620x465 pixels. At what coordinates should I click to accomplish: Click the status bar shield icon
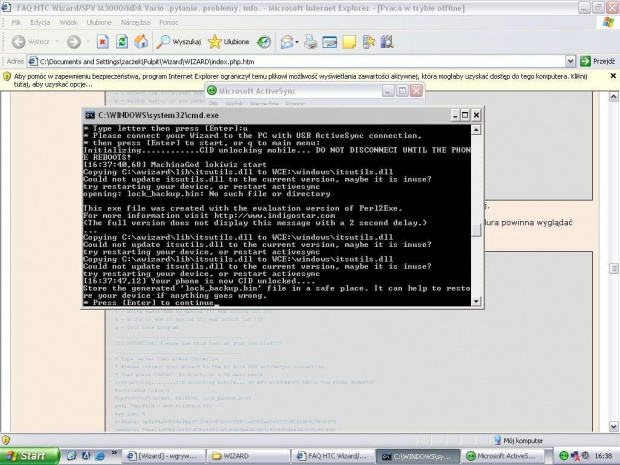click(x=6, y=440)
